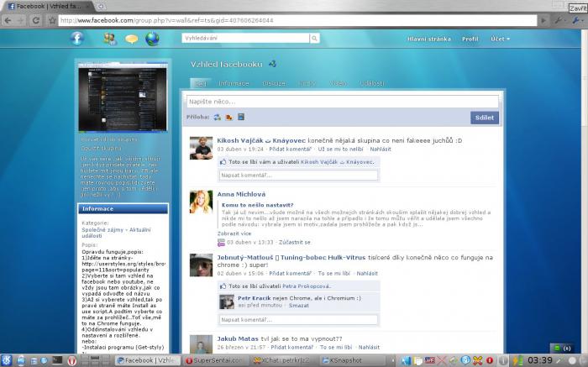Open Anna Michlová's profile link
588x367 pixels.
pos(241,194)
